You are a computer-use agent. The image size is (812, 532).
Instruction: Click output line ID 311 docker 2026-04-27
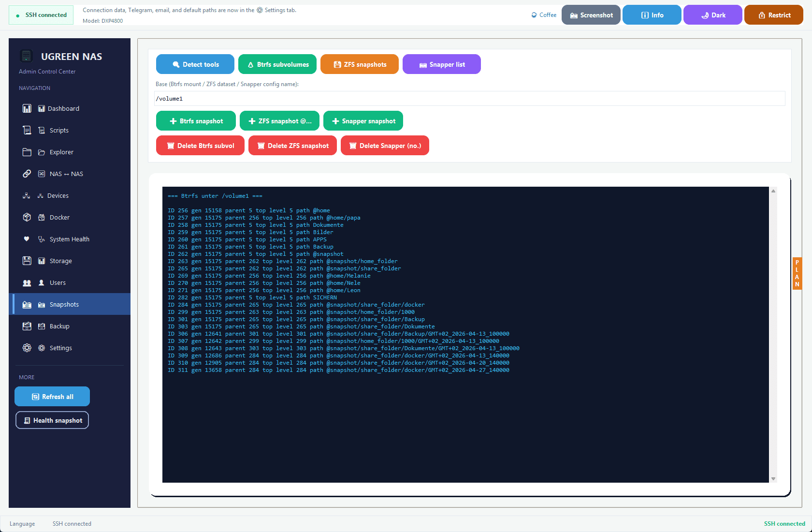click(x=338, y=370)
